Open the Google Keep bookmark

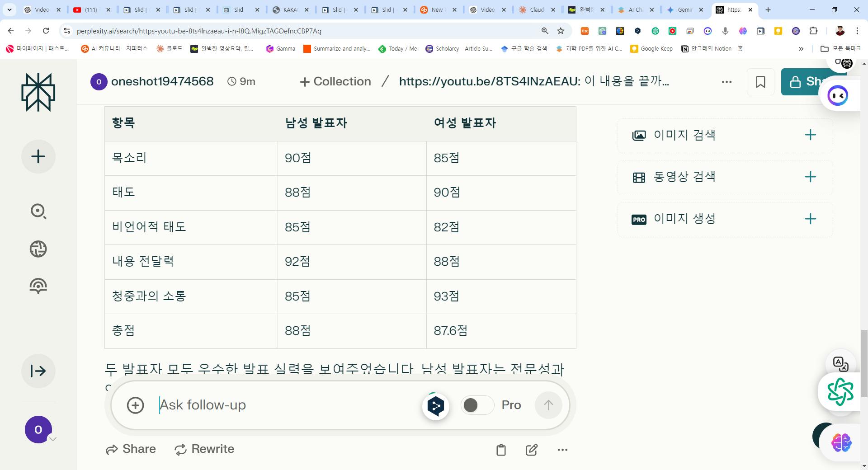click(651, 49)
